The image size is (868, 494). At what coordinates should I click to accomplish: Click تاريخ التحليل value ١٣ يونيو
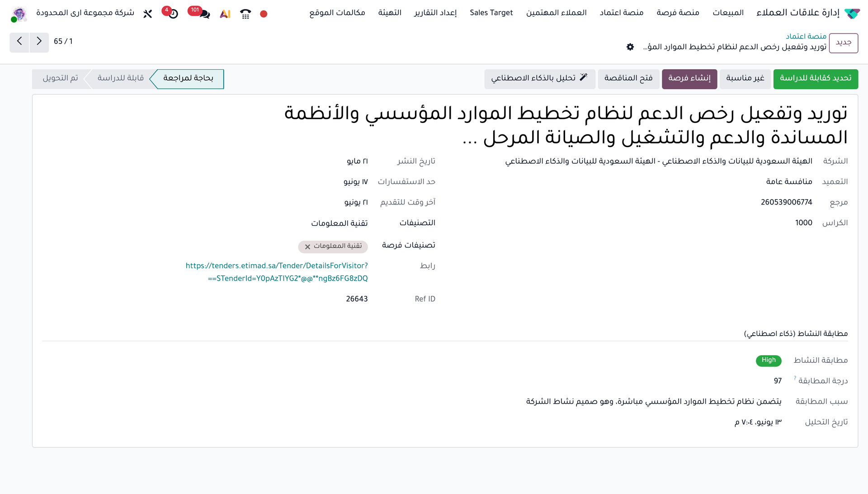coord(758,423)
